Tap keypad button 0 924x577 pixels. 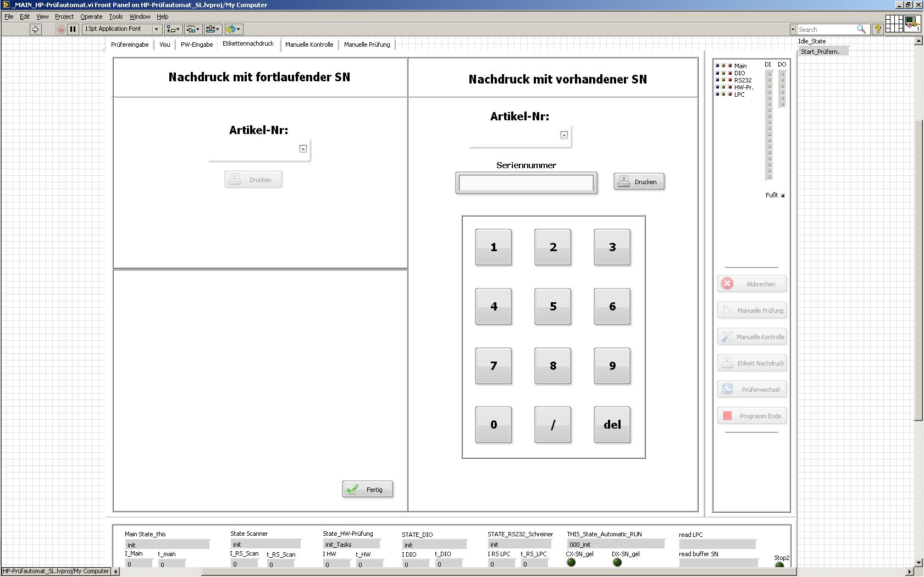click(494, 425)
